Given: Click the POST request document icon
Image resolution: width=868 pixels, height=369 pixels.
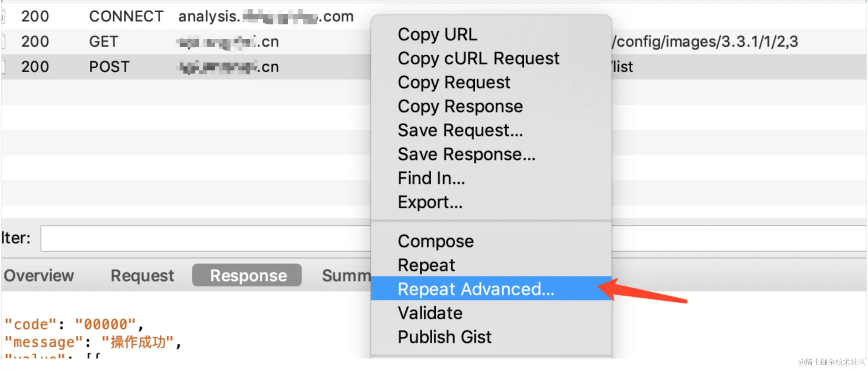Looking at the screenshot, I should (x=3, y=67).
